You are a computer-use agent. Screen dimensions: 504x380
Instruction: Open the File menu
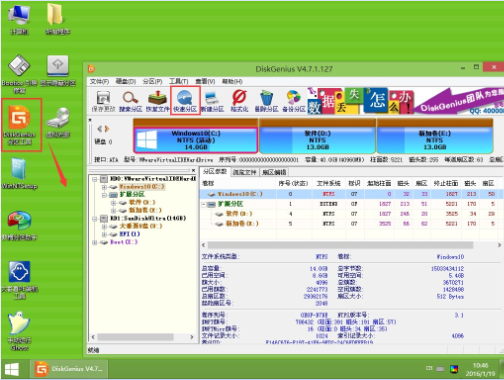[x=99, y=81]
